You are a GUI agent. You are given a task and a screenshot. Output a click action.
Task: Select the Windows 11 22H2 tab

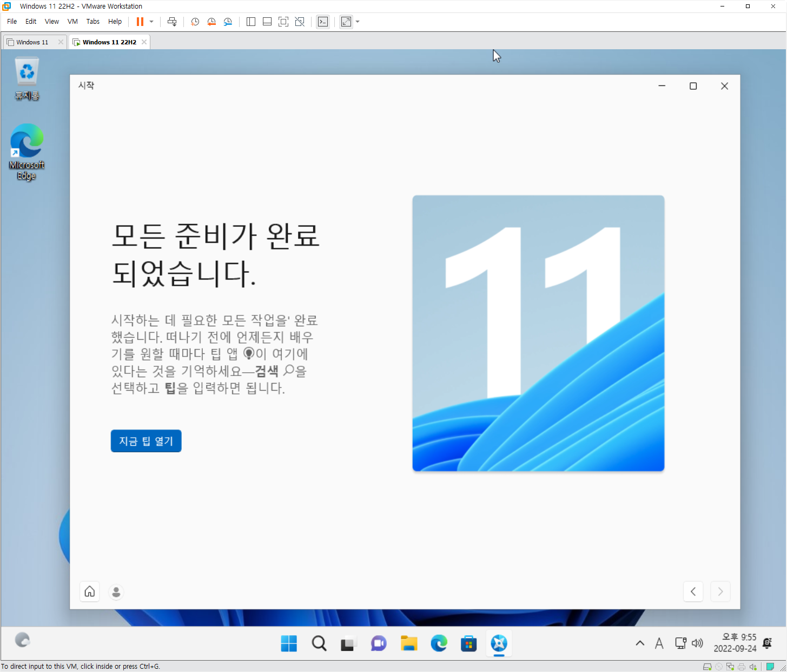(x=109, y=42)
